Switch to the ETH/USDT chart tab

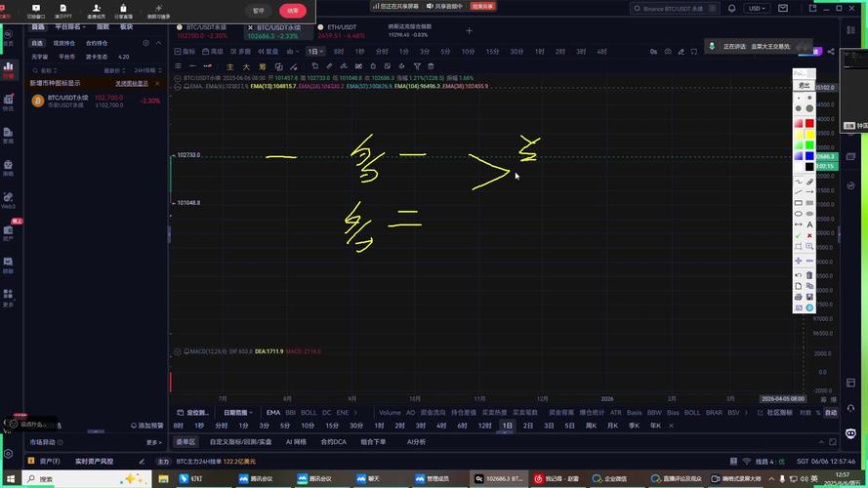click(x=340, y=27)
